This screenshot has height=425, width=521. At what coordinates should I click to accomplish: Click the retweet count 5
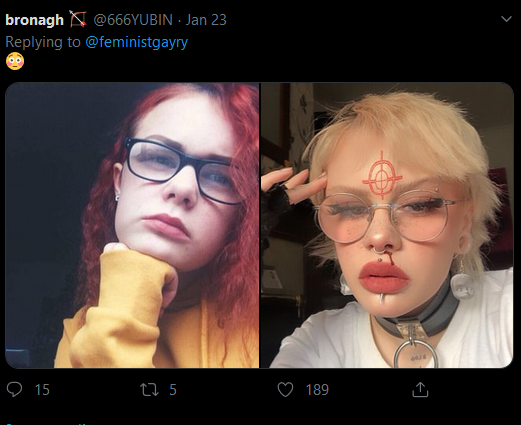tap(173, 390)
